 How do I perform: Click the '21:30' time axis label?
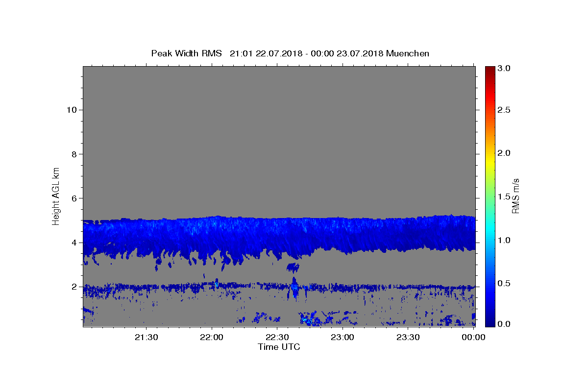tap(146, 337)
